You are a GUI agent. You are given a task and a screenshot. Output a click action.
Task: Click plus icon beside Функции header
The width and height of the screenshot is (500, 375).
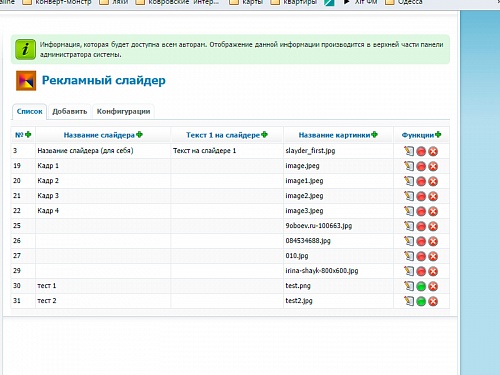click(438, 135)
